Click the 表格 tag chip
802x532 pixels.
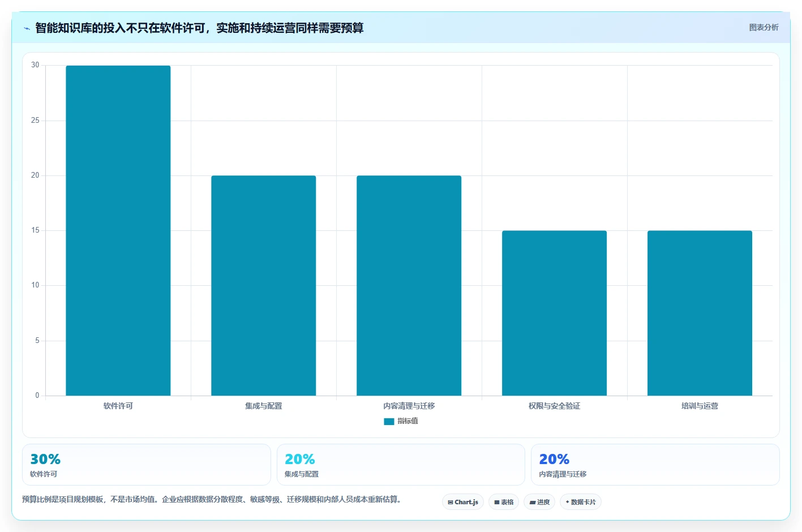(504, 502)
